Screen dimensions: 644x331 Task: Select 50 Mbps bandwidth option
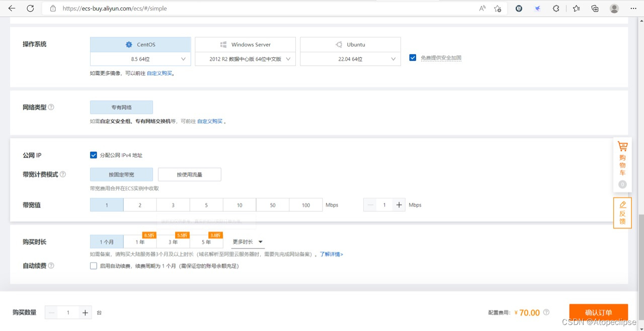pyautogui.click(x=273, y=205)
